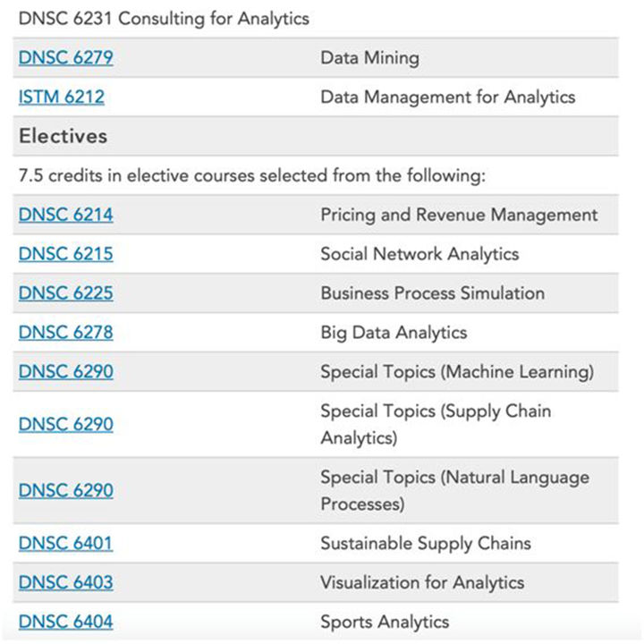Click the Electives section heading
Screen dimensions: 644x644
63,136
